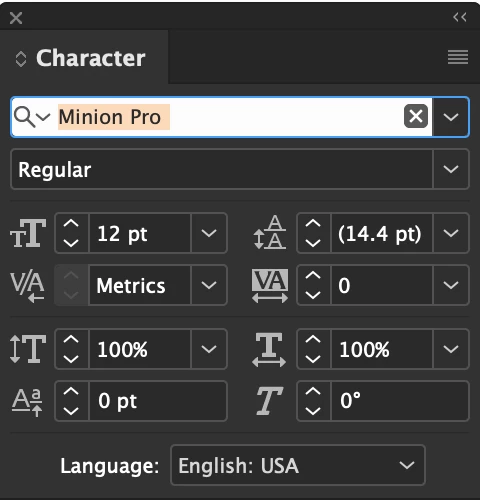Decrease character rotation with down stepper
Viewport: 480px width, 500px height.
click(x=313, y=411)
